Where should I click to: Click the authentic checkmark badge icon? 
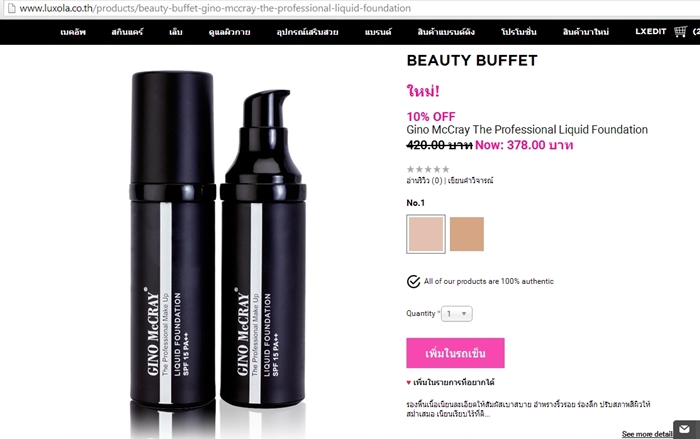(413, 281)
